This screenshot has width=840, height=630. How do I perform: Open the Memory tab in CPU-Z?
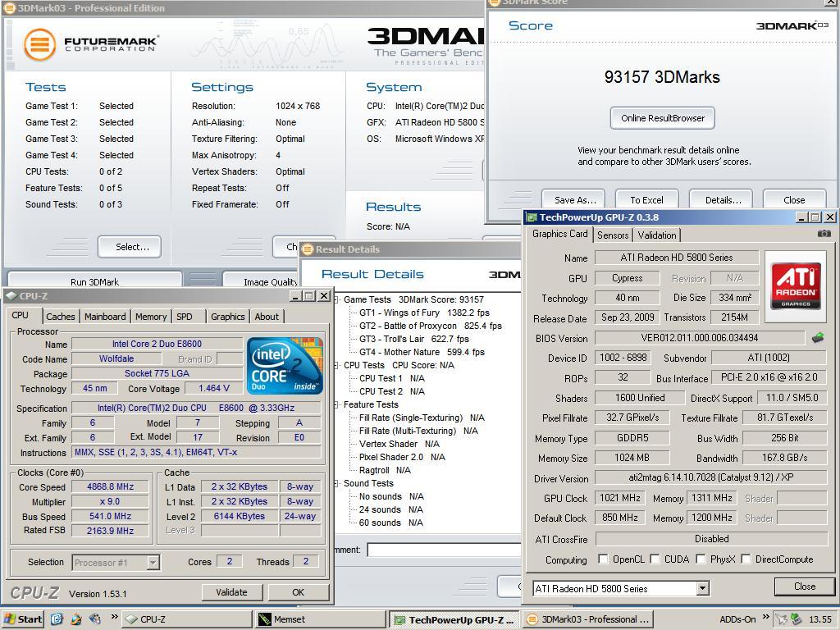pos(151,317)
